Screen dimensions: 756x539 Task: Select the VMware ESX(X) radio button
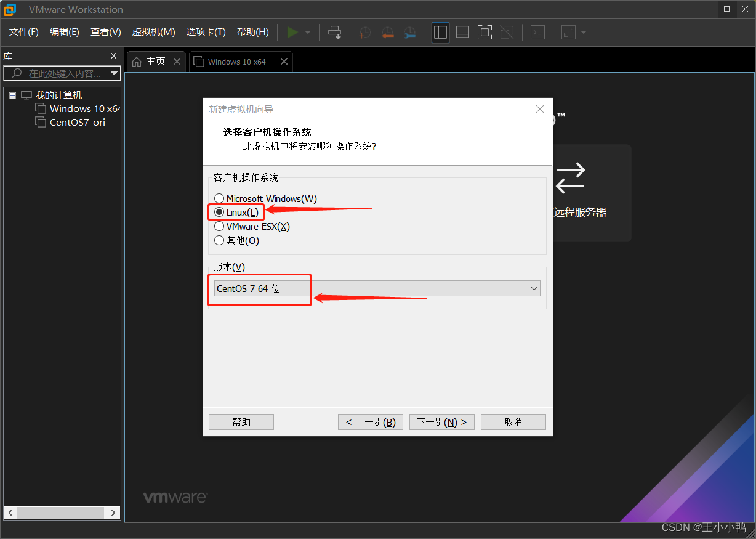click(219, 226)
